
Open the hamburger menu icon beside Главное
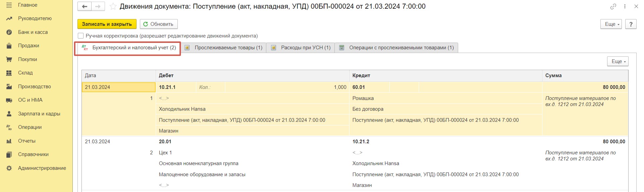point(9,5)
